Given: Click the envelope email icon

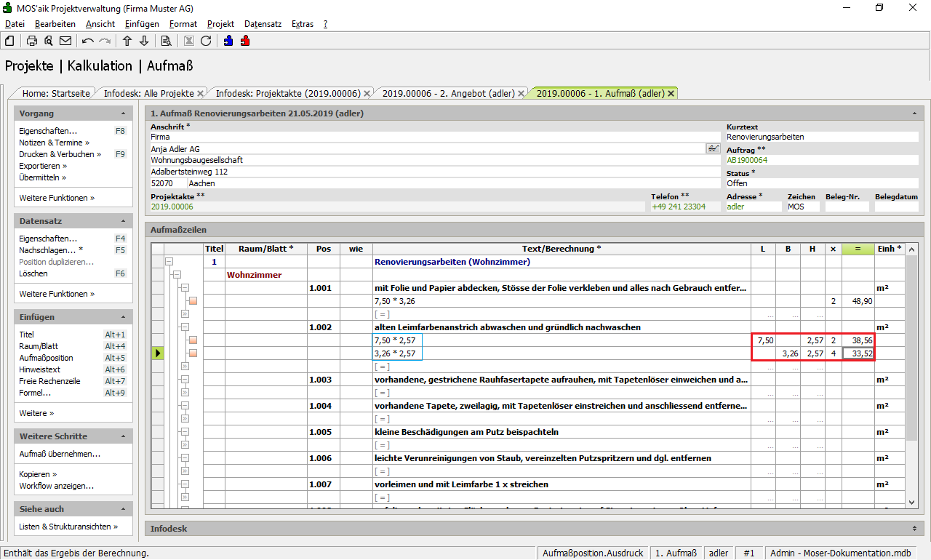Looking at the screenshot, I should tap(65, 41).
